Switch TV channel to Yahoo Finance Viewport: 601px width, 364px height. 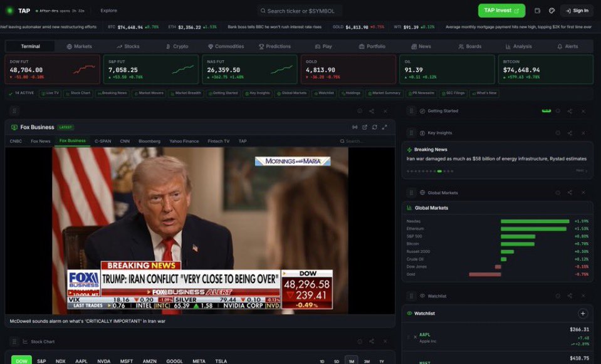click(184, 142)
